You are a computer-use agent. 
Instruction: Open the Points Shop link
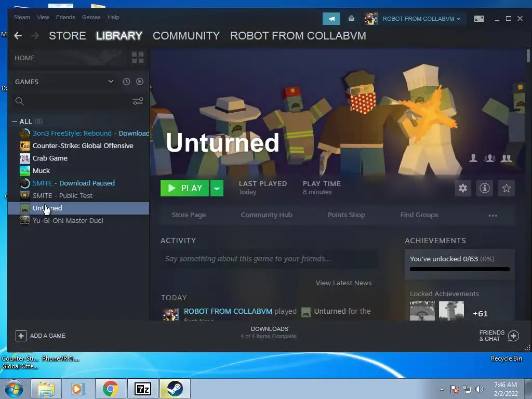click(x=346, y=215)
